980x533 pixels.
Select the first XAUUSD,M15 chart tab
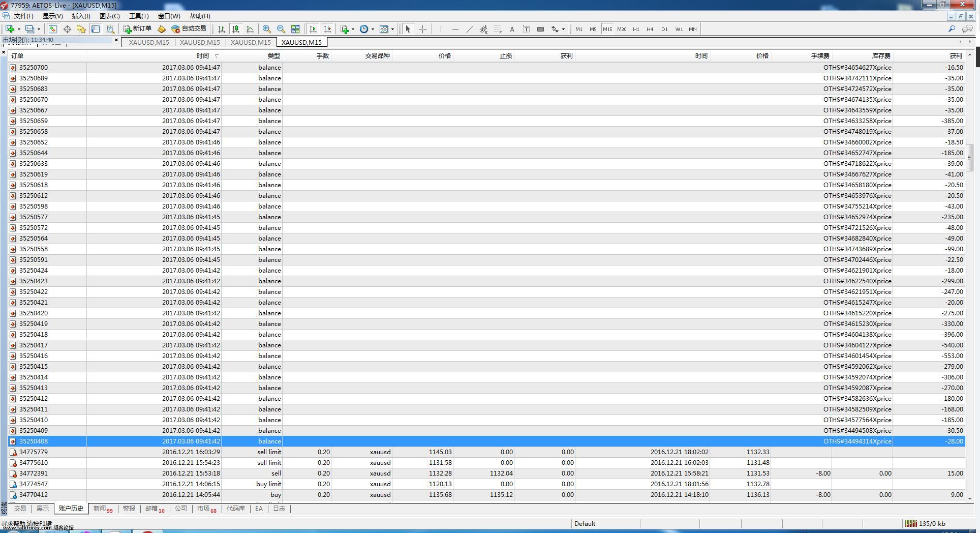point(149,42)
